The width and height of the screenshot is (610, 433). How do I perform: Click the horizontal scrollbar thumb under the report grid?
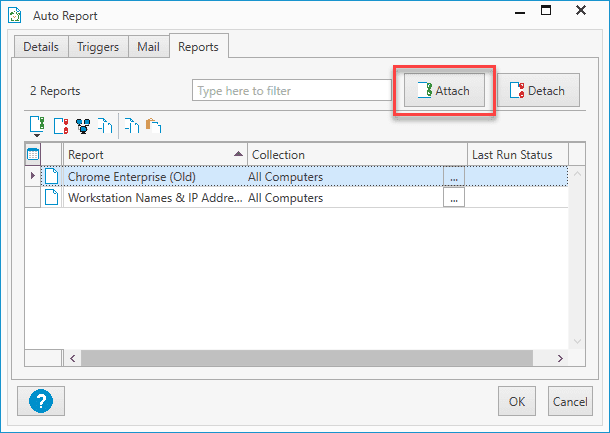[x=307, y=358]
